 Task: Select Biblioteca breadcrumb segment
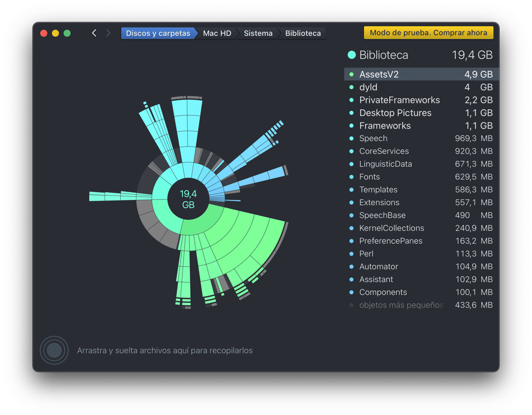[303, 33]
